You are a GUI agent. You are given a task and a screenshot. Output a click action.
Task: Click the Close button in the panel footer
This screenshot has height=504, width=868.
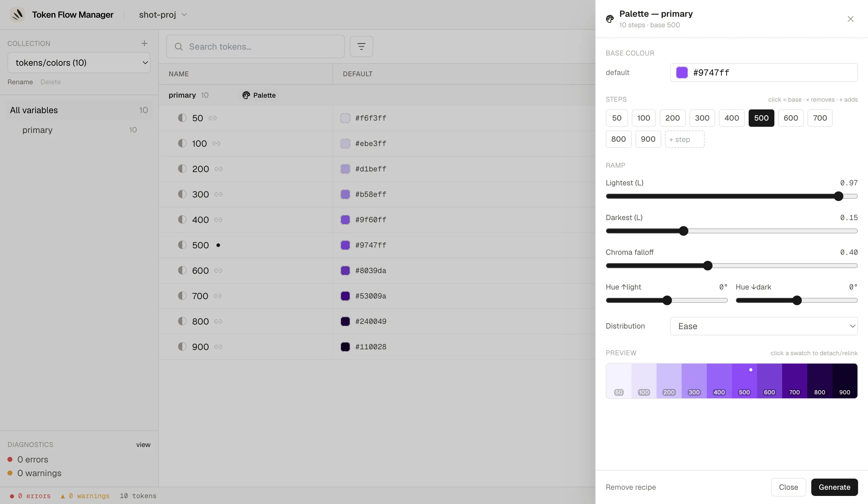pos(788,488)
